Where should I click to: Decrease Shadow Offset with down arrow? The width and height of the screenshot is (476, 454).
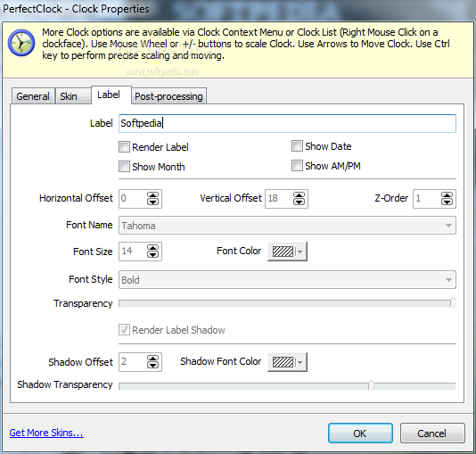coord(152,365)
